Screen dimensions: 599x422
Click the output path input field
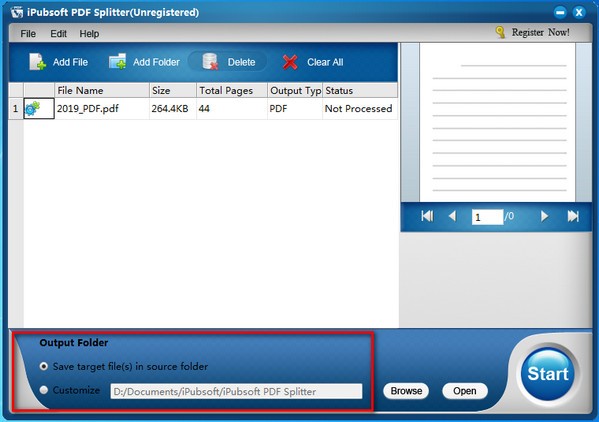[x=236, y=391]
